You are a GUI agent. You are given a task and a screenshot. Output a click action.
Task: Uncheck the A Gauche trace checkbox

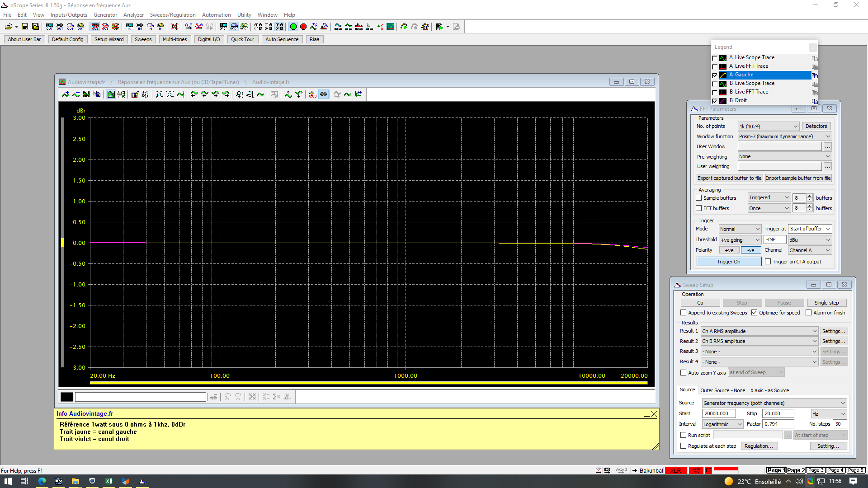point(715,75)
